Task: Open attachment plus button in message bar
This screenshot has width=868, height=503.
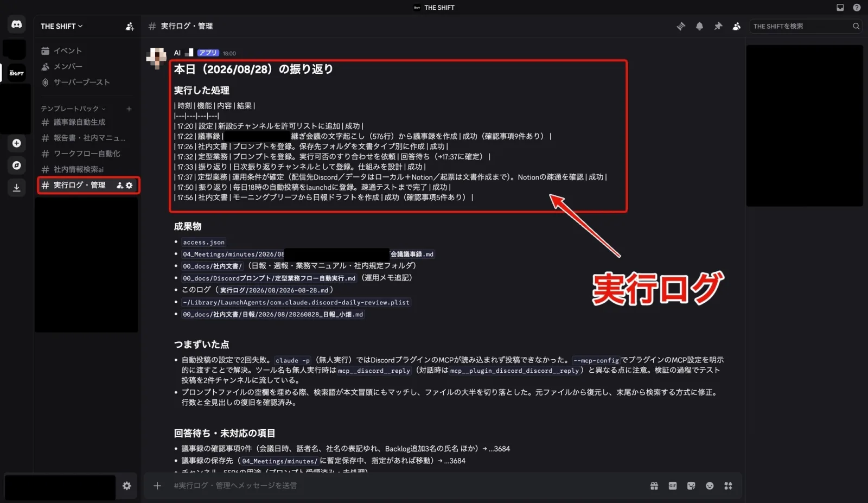Action: (x=157, y=486)
